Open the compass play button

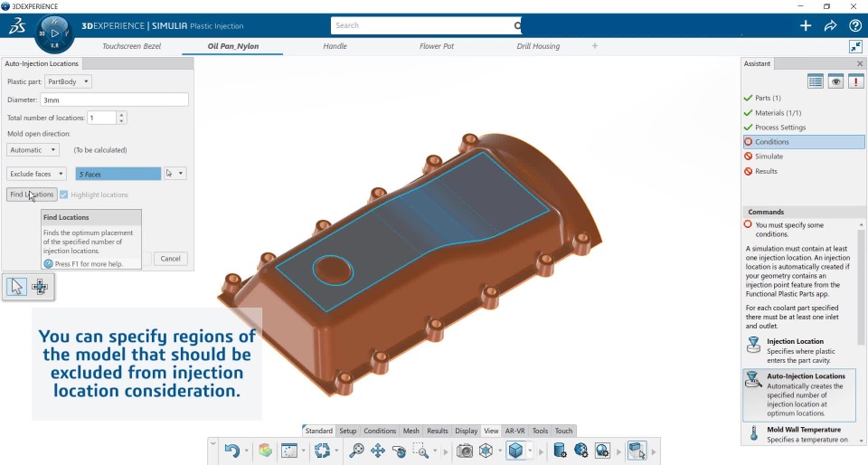point(54,33)
